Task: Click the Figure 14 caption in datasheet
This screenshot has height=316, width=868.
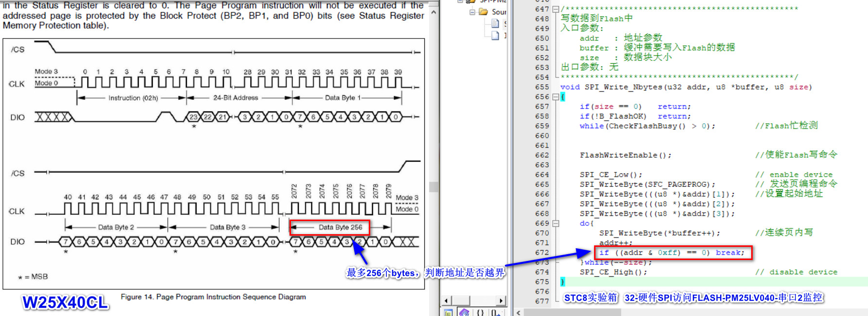Action: click(213, 297)
